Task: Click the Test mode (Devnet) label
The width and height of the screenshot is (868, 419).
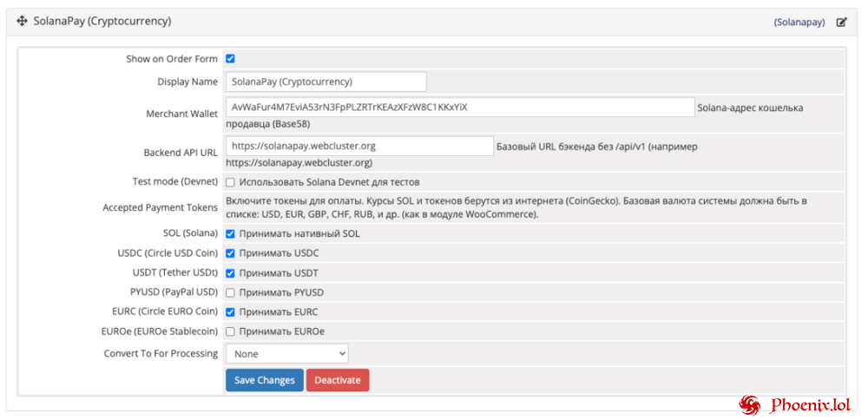Action: (x=175, y=181)
